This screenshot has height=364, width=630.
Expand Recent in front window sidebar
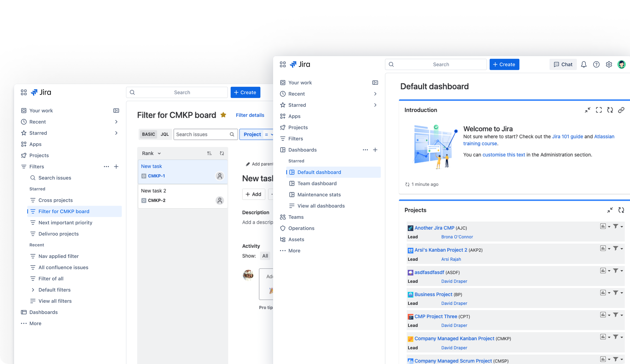[375, 94]
